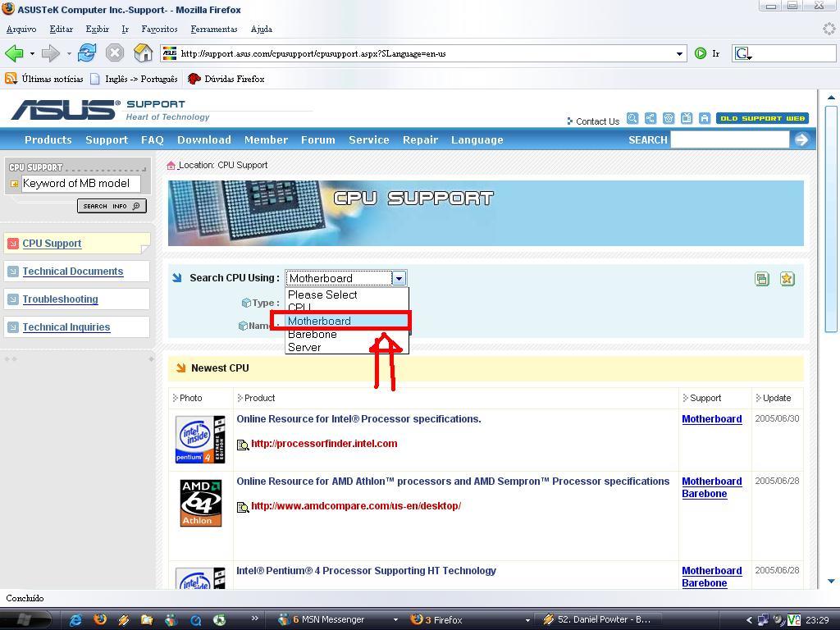The width and height of the screenshot is (840, 630).
Task: Click Motherboard link in the Intel resource row
Action: [x=712, y=419]
